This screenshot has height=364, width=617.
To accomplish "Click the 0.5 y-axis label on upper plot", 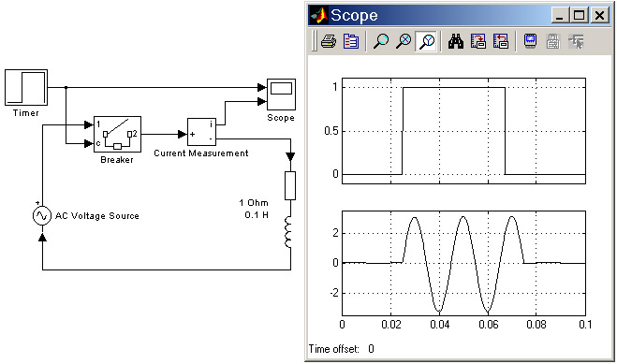I will tap(331, 131).
